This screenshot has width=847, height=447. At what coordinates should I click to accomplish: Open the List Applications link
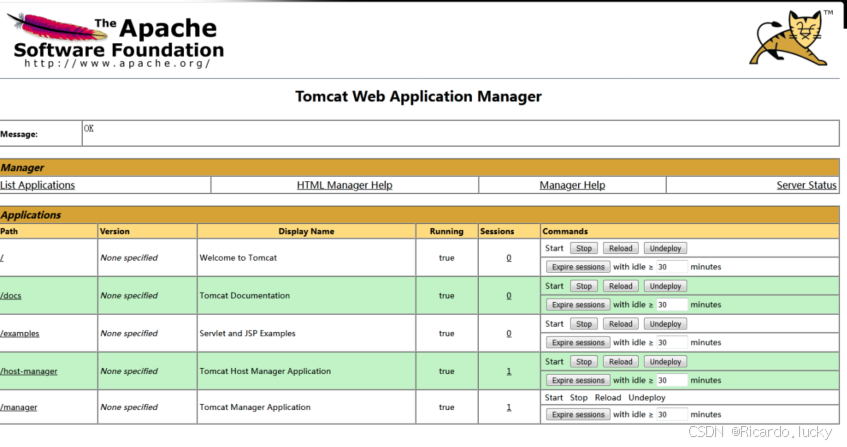click(37, 185)
